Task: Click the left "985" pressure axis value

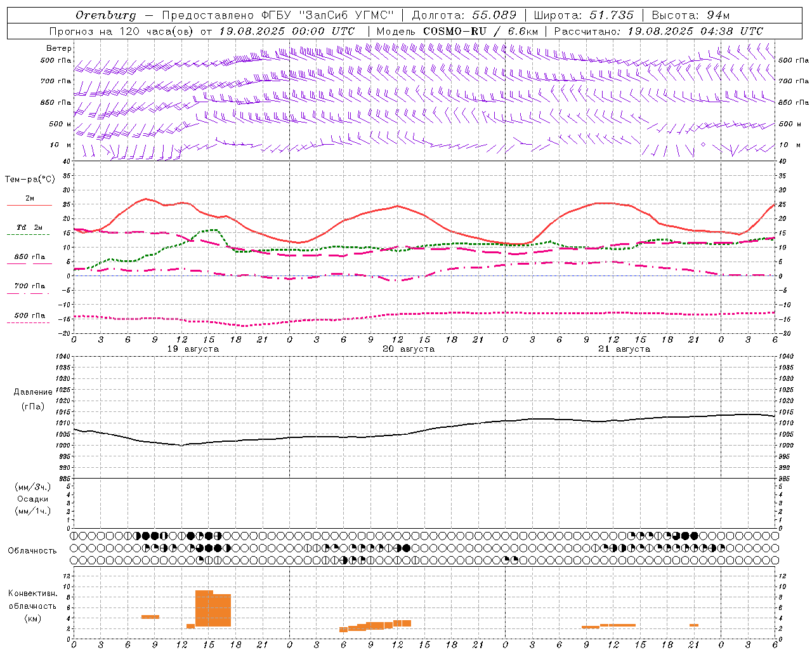Action: 65,479
